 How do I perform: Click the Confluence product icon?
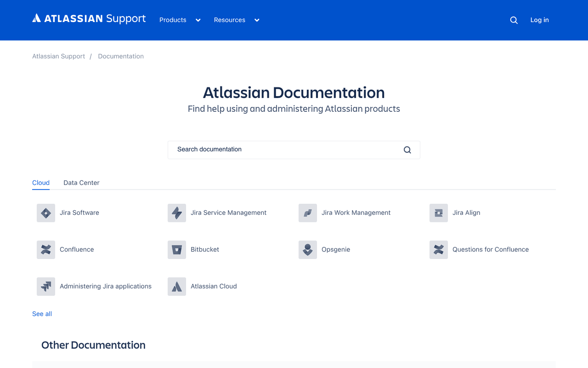46,250
